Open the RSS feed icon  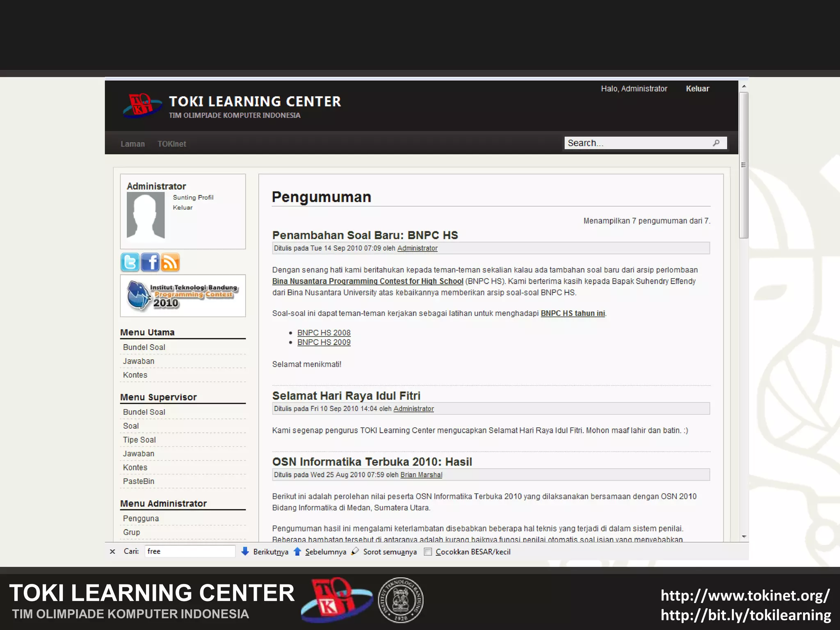(170, 262)
